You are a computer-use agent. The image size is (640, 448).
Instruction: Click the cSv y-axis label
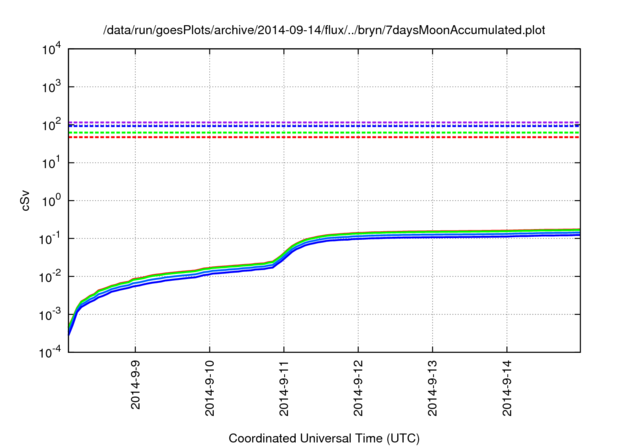pos(25,200)
